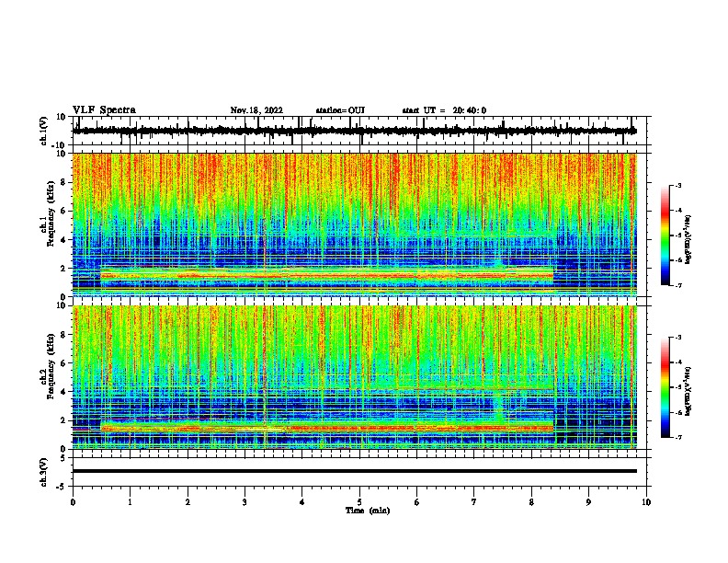Viewport: 728px width, 563px height.
Task: Click the time axis tick label "5"
Action: tap(359, 502)
